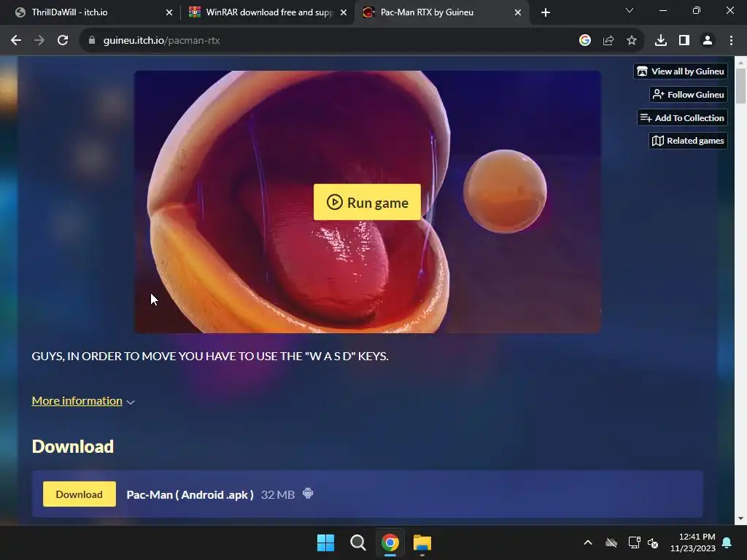
Task: Click the Chrome taskbar icon
Action: [390, 542]
